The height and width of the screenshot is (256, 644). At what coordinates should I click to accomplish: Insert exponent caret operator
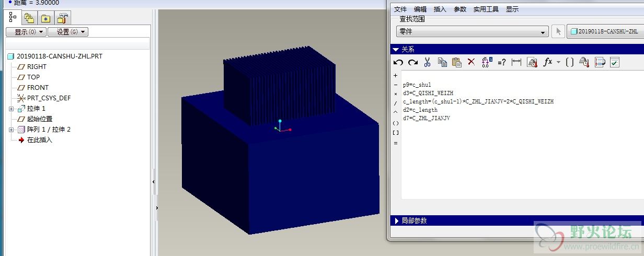395,113
